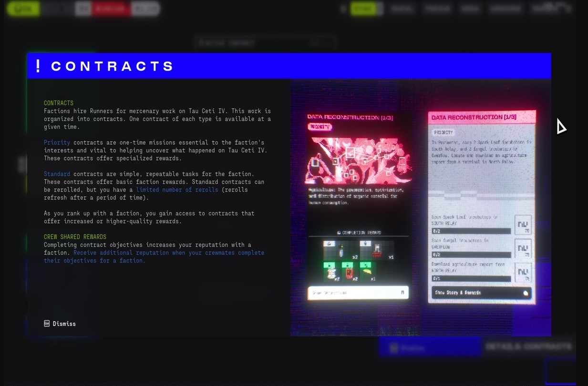Click the NuCaloric icon beside North Relay objective
This screenshot has height=386, width=588.
(523, 272)
